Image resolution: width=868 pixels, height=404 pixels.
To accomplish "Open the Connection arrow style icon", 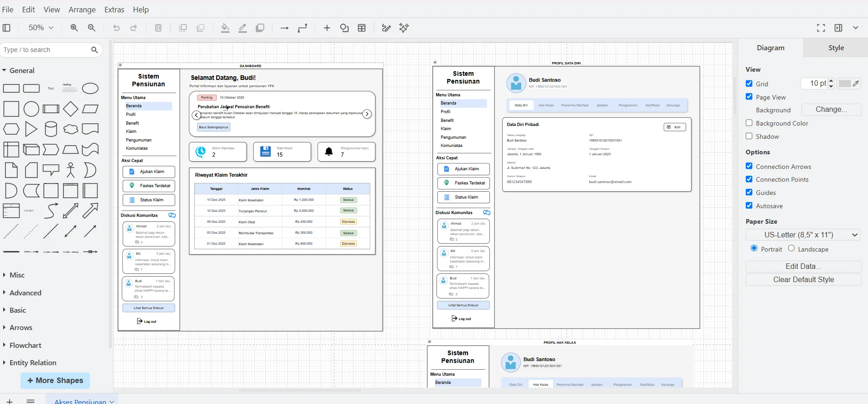I will click(285, 28).
